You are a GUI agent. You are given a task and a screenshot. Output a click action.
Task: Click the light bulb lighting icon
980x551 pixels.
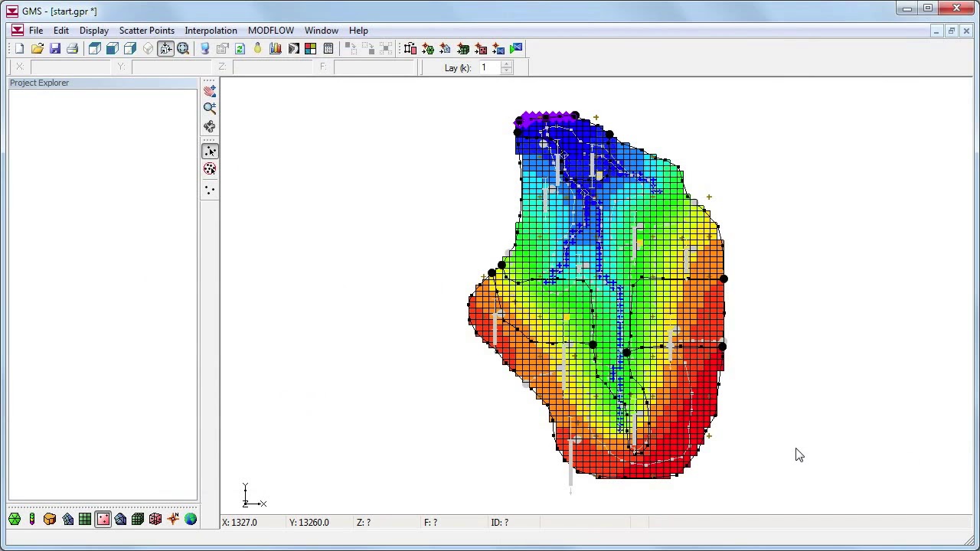pyautogui.click(x=257, y=49)
